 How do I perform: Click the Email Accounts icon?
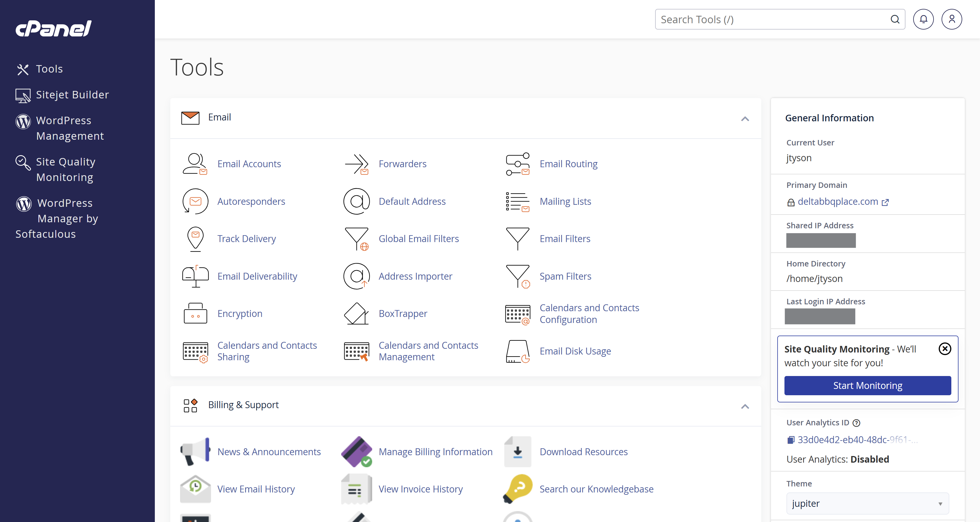click(x=195, y=163)
